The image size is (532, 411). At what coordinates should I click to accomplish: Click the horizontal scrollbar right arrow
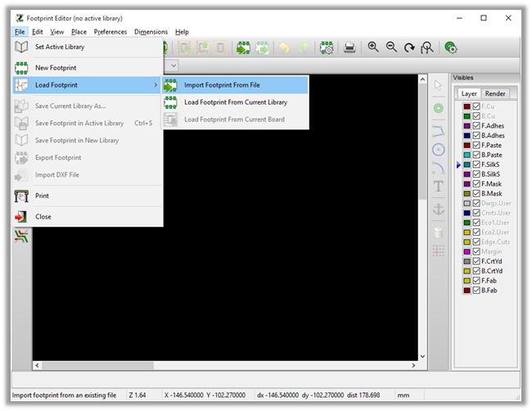pos(413,365)
